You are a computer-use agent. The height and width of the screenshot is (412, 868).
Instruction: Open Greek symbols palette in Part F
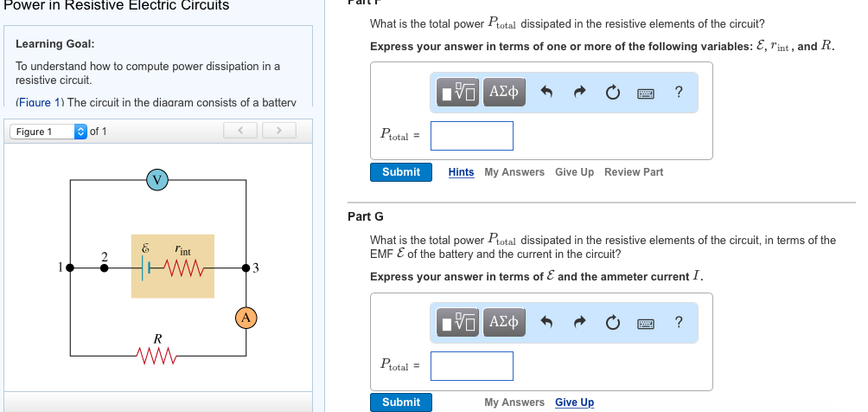[x=504, y=92]
